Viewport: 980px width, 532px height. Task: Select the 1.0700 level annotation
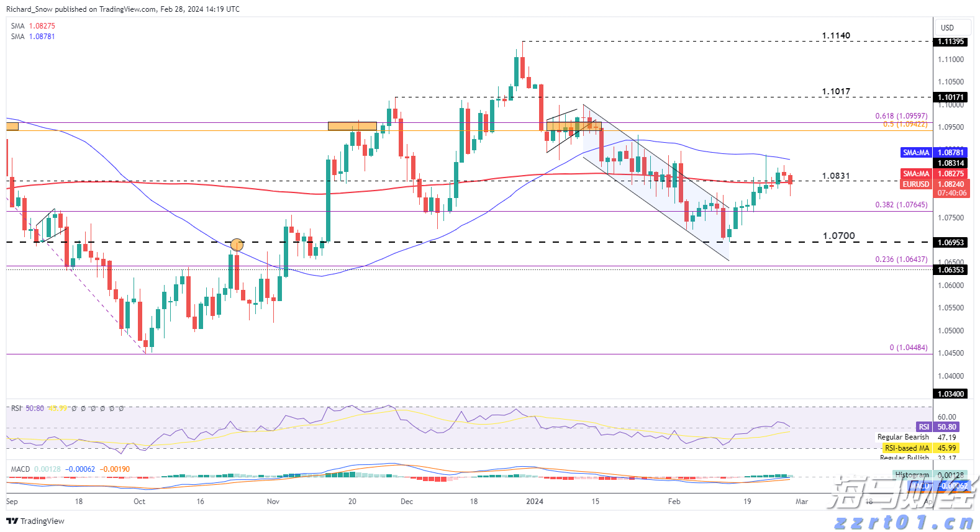pyautogui.click(x=839, y=236)
